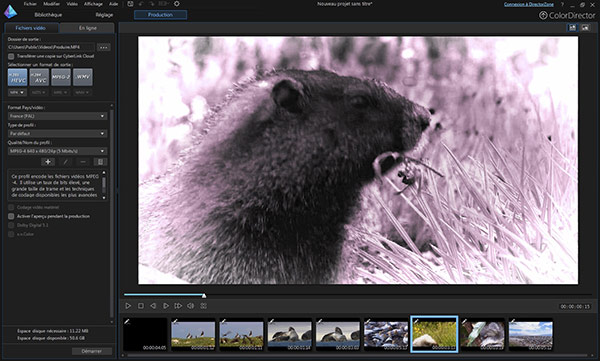This screenshot has width=600, height=361.
Task: Click the redo arrow icon
Action: pos(151,4)
